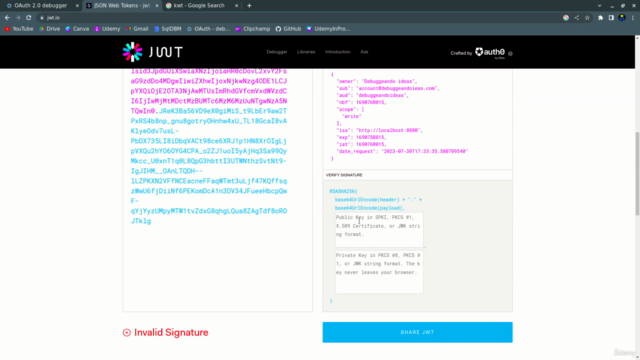Viewport: 640px width, 360px height.
Task: Click the RSASHA256( text
Action: (343, 191)
